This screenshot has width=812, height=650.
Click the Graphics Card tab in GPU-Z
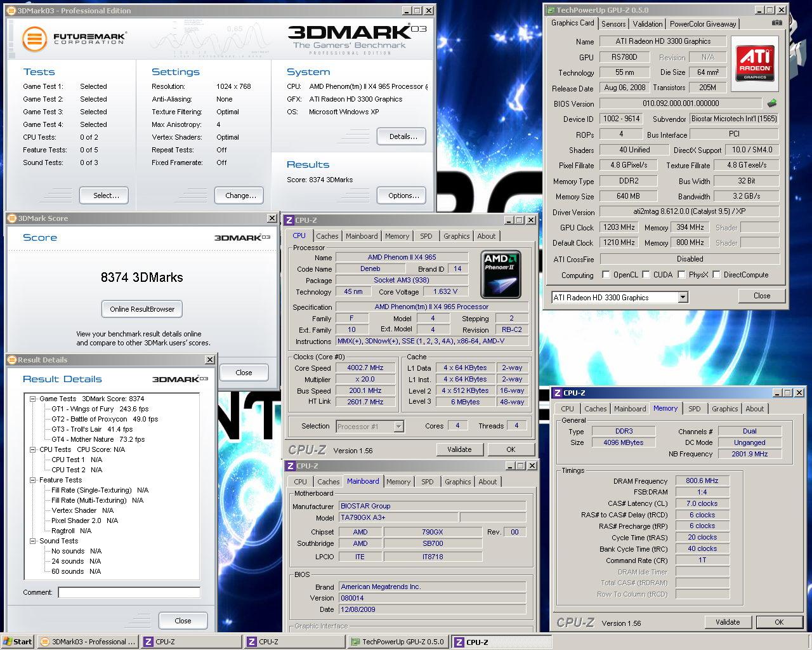[x=573, y=23]
